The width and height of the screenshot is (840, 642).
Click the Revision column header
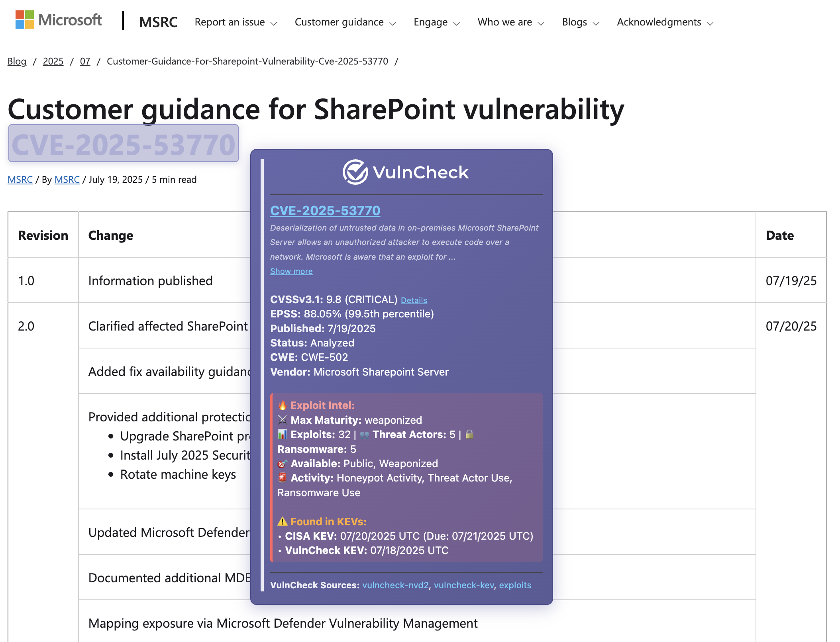click(43, 235)
